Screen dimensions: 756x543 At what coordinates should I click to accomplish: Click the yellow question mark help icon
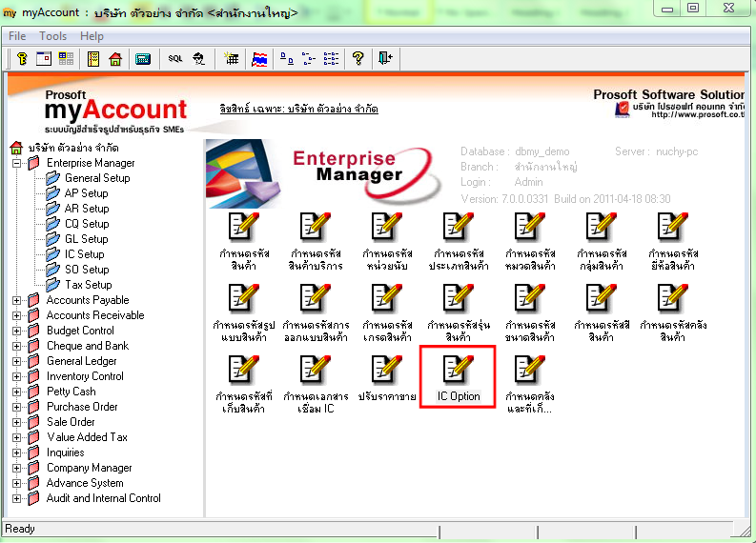pyautogui.click(x=358, y=59)
